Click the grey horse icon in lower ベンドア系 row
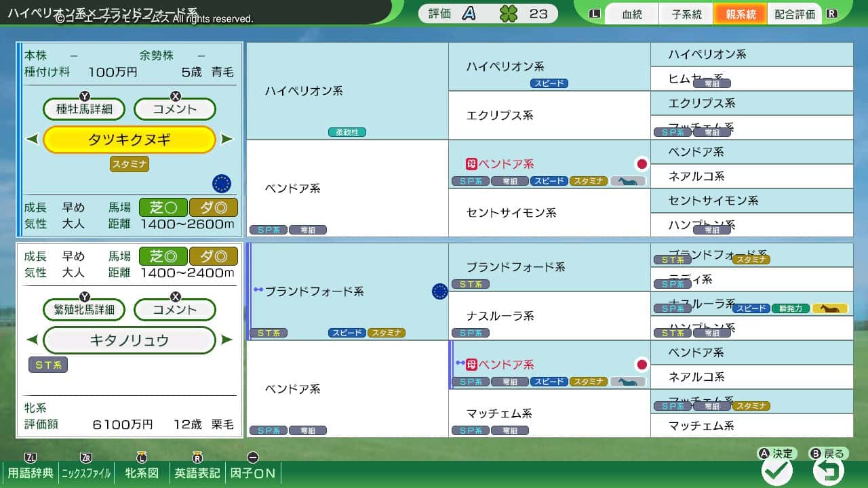Viewport: 868px width, 488px height. tap(627, 382)
